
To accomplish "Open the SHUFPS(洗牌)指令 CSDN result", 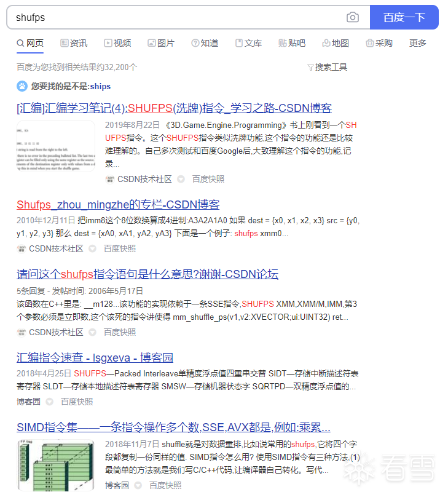I will click(174, 108).
